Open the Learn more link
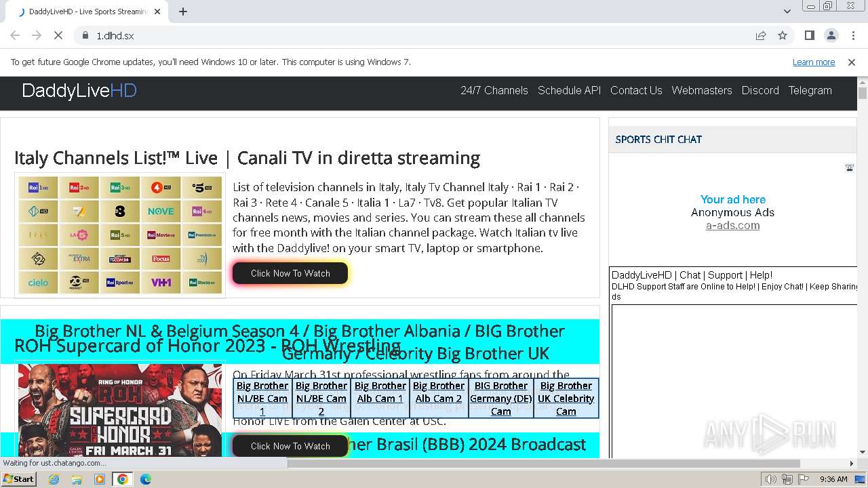 click(814, 62)
